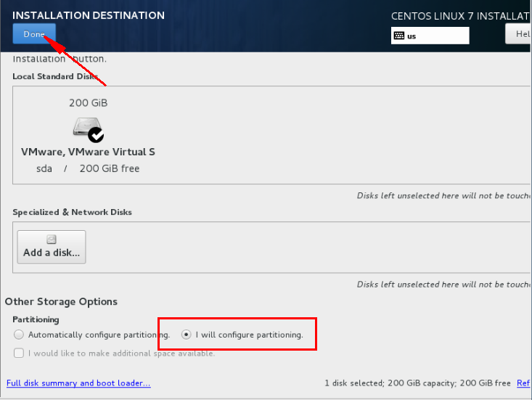This screenshot has width=532, height=400.
Task: Select I will configure partitioning radio button
Action: [x=186, y=335]
